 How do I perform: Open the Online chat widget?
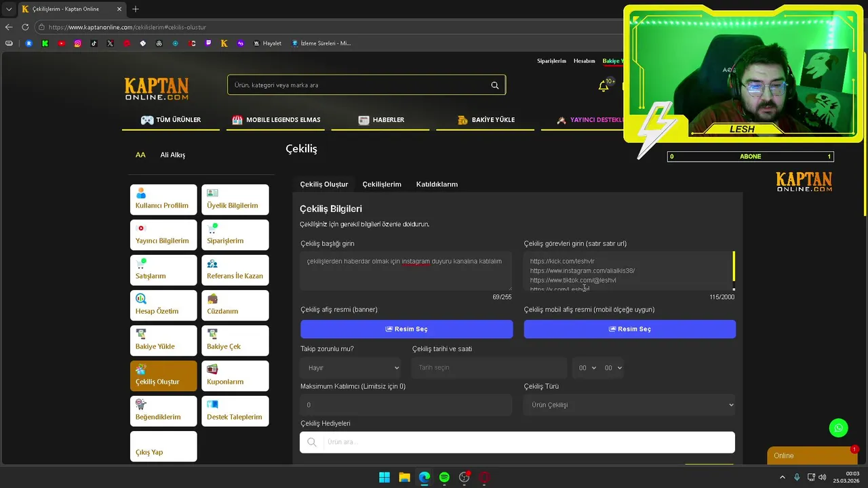point(812,455)
